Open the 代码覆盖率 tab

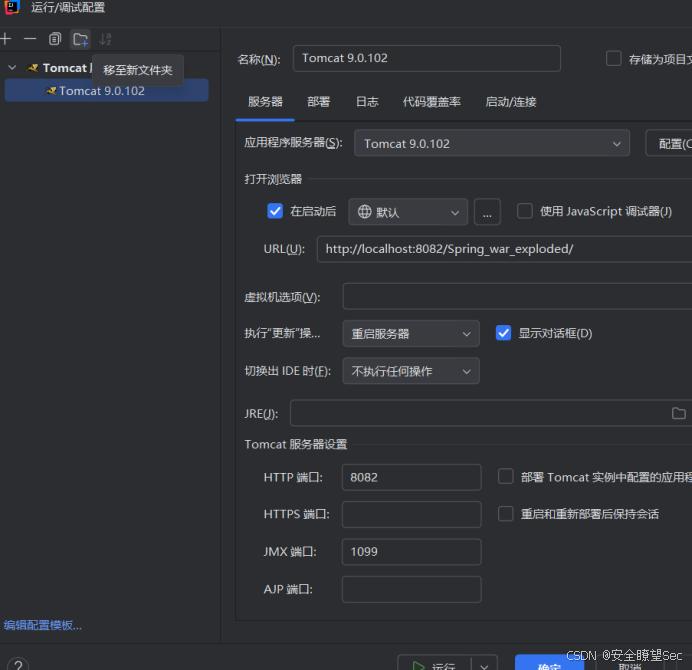(x=432, y=102)
